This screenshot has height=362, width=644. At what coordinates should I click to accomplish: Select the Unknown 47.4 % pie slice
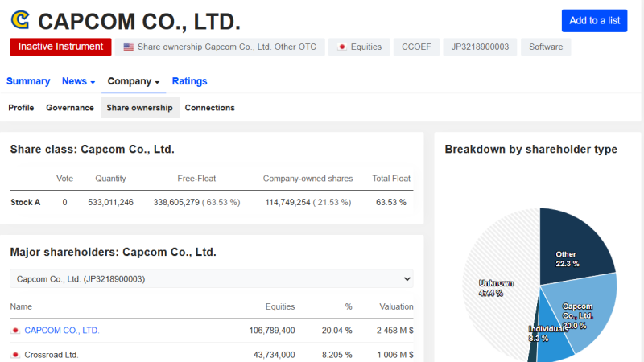499,283
